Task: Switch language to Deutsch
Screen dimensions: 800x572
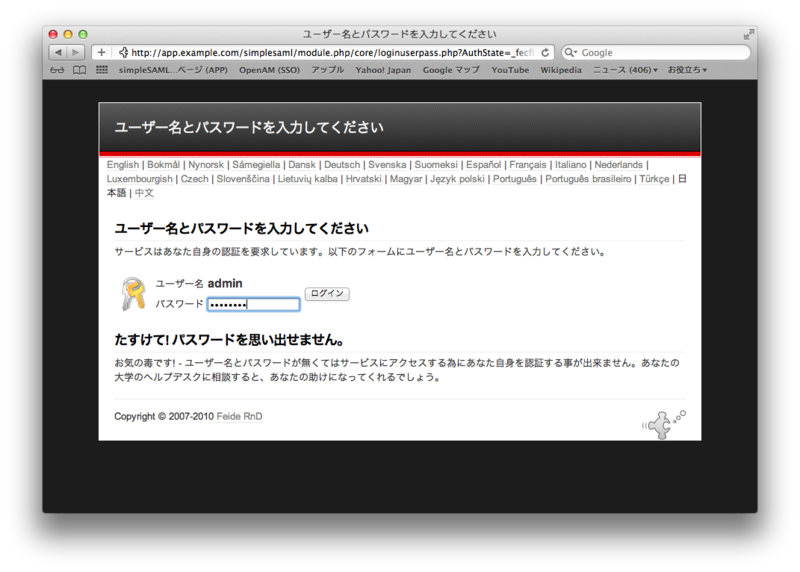Action: click(342, 165)
